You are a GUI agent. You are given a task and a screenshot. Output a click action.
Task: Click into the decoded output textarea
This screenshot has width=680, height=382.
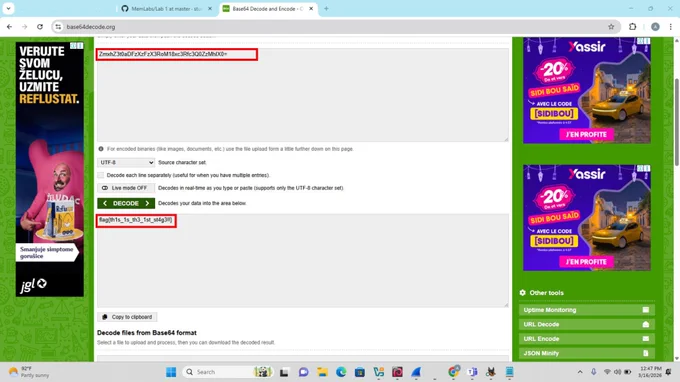click(x=303, y=260)
